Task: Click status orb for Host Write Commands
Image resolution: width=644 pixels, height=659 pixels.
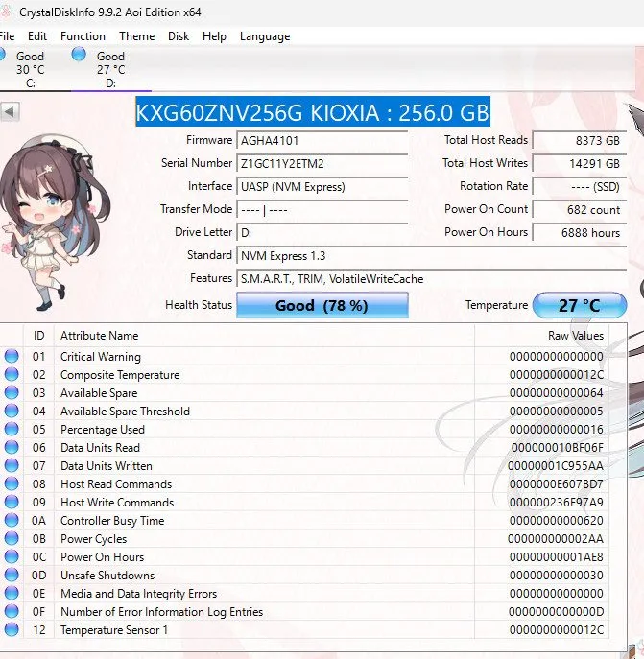Action: point(12,503)
